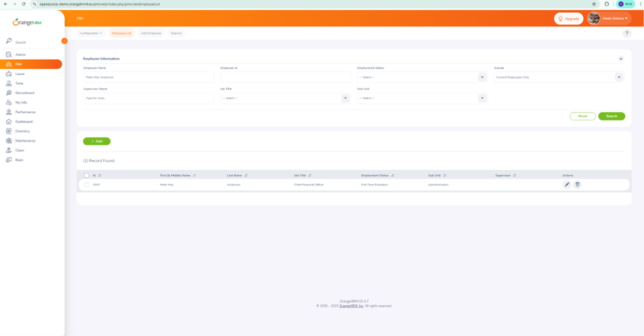Screen dimensions: 644x336
Task: Switch to the Add Employee tab
Action: [151, 33]
